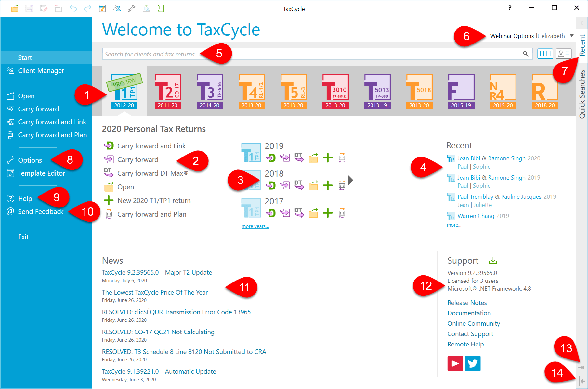Open the more years link
This screenshot has height=389, width=588.
pyautogui.click(x=255, y=226)
